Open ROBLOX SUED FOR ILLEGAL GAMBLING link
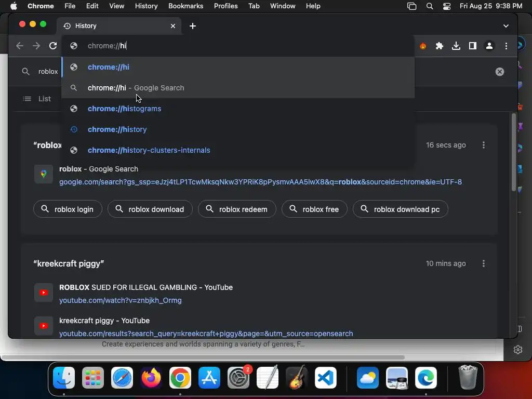Screen dimensions: 532x399 (x=146, y=287)
